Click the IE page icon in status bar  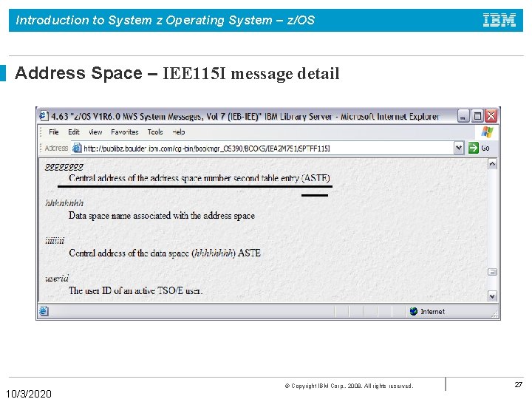coord(44,311)
